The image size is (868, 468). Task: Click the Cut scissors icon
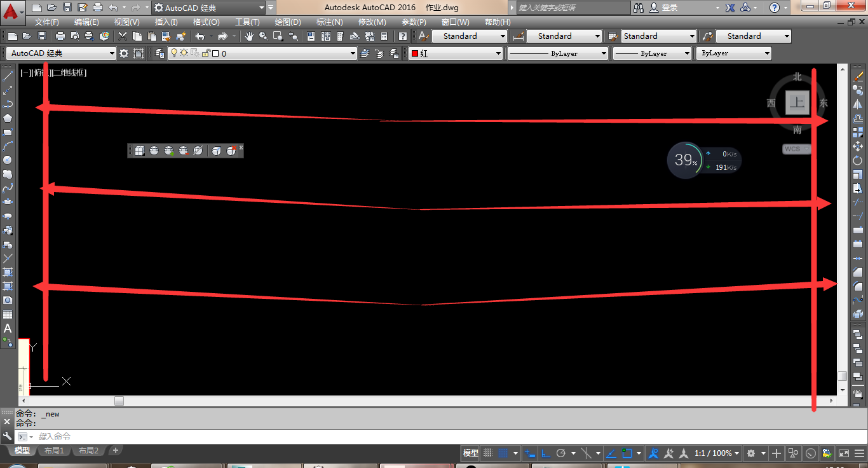(123, 36)
